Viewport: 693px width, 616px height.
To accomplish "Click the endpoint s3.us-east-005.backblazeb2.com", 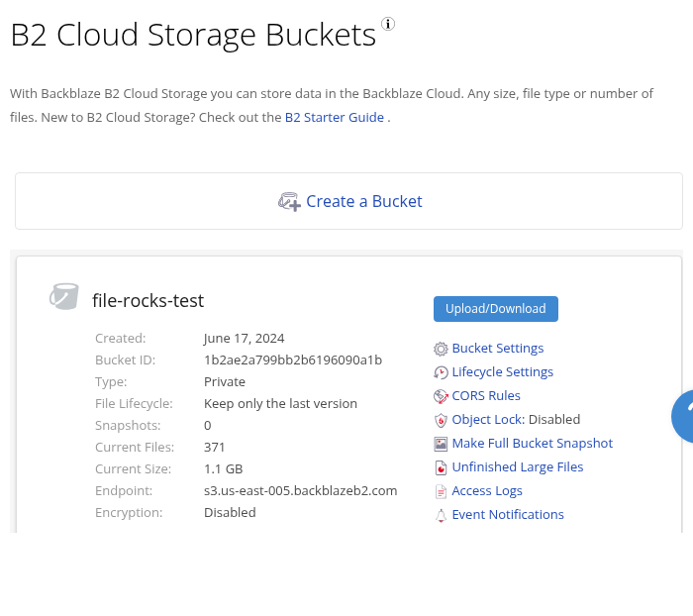I will 301,490.
